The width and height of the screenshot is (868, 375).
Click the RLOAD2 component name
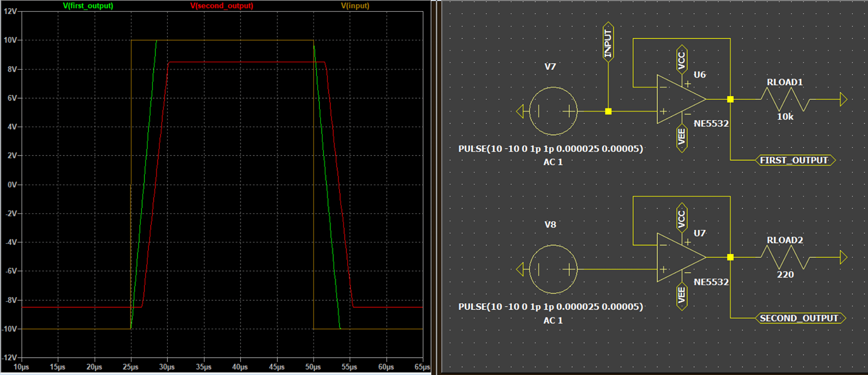click(x=785, y=240)
